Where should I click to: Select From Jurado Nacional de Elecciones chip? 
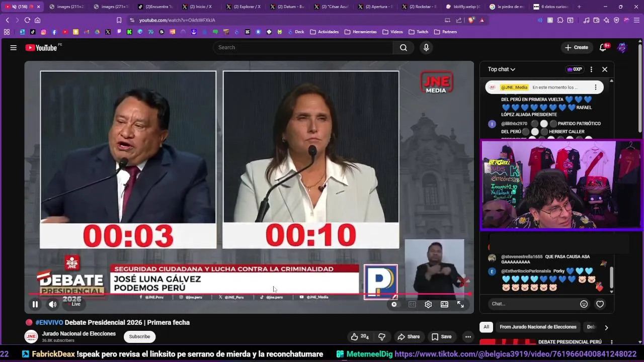click(538, 327)
